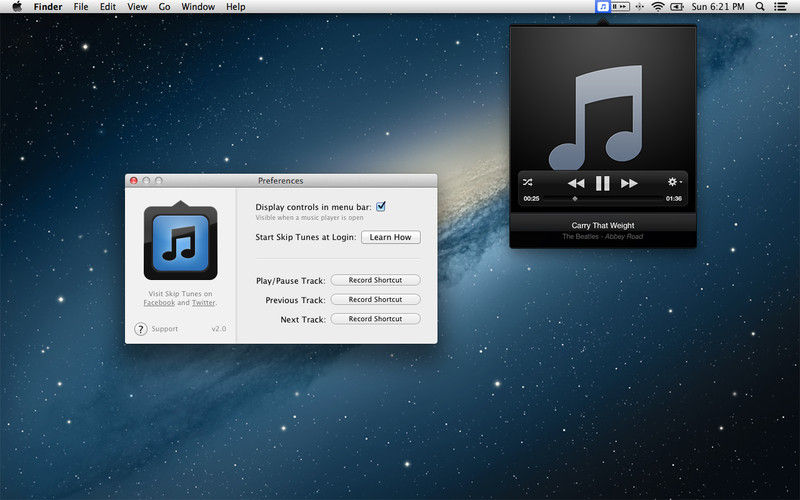This screenshot has width=800, height=500.
Task: Open Spotlight search magnifier
Action: click(760, 7)
